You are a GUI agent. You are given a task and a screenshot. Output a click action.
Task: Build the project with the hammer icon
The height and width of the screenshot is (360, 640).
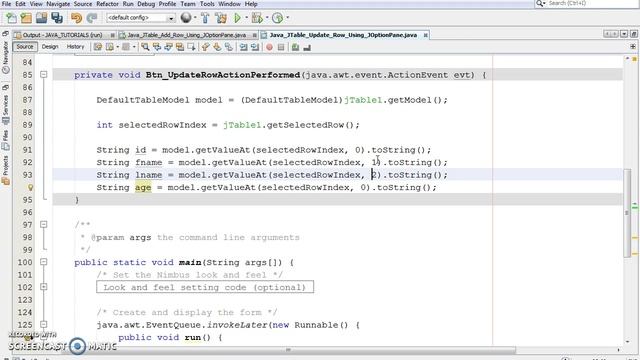pyautogui.click(x=205, y=18)
